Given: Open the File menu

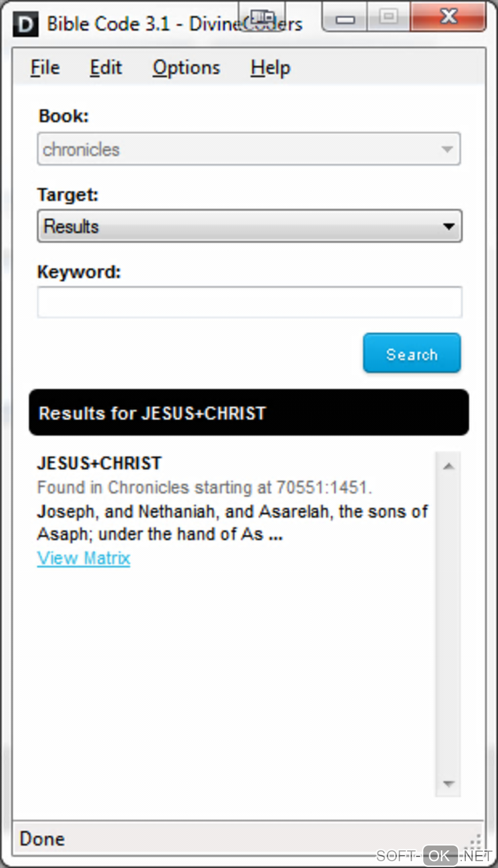Looking at the screenshot, I should 45,68.
